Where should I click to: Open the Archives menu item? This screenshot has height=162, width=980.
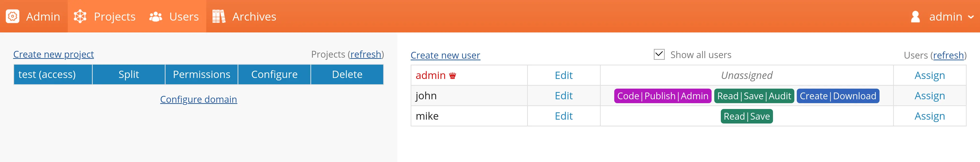click(254, 16)
